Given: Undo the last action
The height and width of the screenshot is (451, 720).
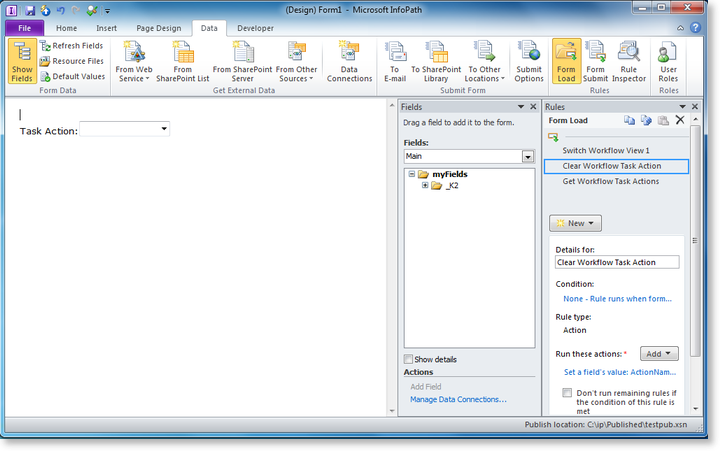Looking at the screenshot, I should coord(60,10).
